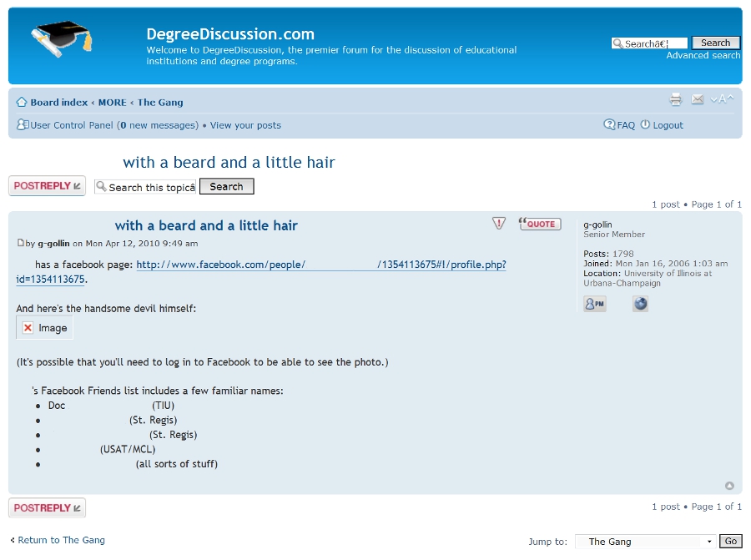The image size is (751, 560).
Task: Log out of the forum
Action: [668, 125]
